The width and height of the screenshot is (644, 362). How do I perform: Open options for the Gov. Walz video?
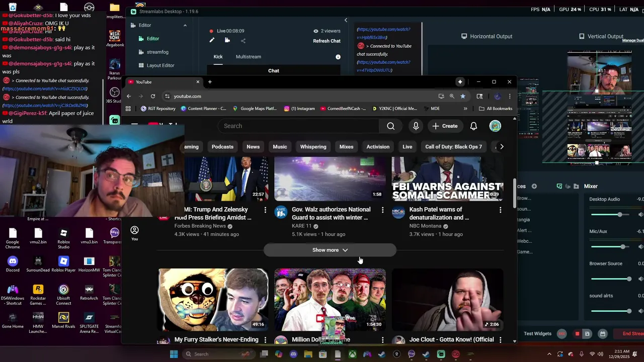point(382,210)
